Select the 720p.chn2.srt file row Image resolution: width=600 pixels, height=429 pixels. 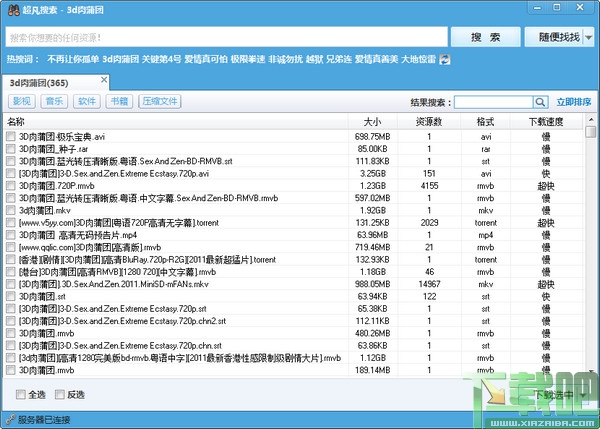coord(294,321)
